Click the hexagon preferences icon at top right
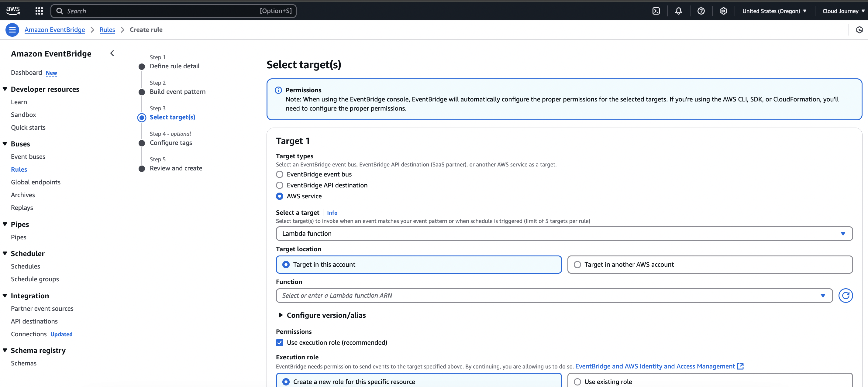 point(859,30)
